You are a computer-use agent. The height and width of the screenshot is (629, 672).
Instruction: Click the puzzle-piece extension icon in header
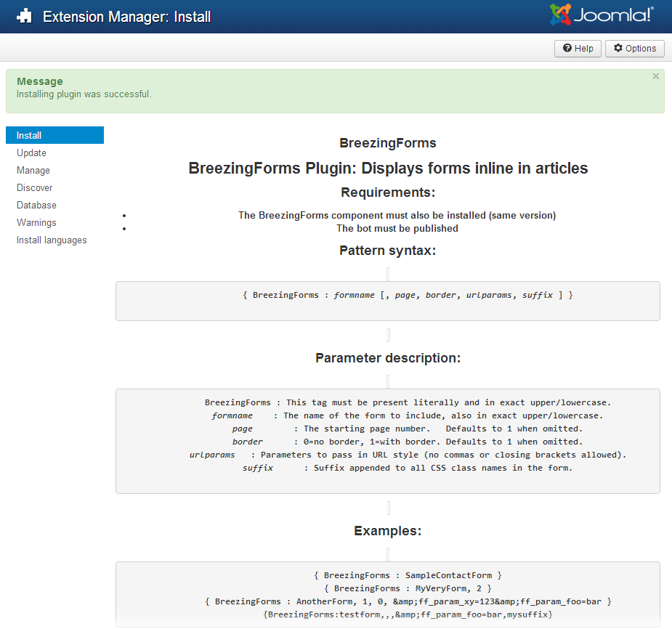tap(25, 16)
